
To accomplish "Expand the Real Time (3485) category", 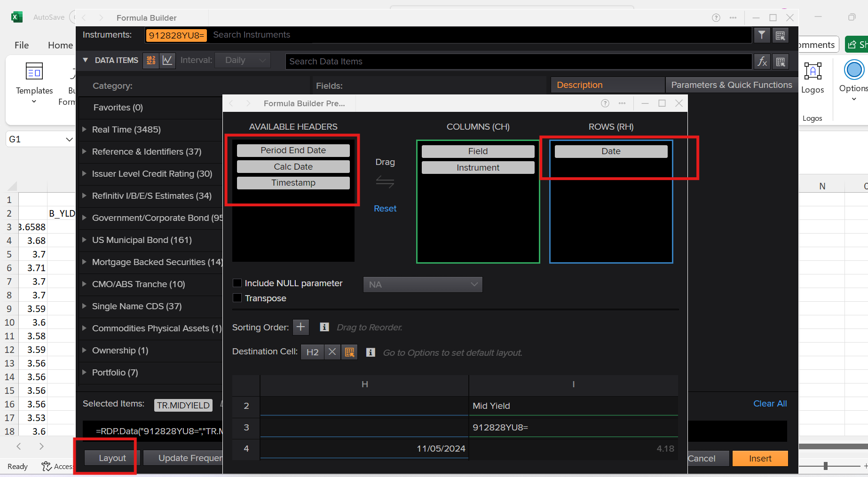I will pos(84,129).
